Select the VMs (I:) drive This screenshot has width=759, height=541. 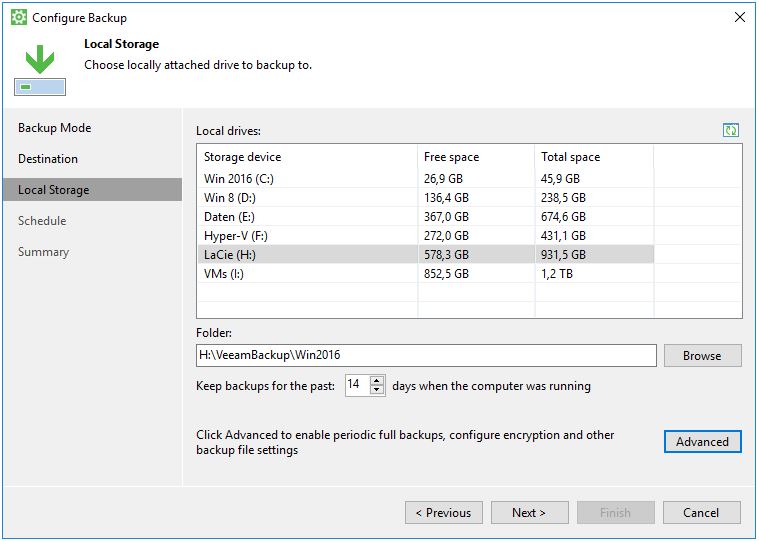(425, 273)
